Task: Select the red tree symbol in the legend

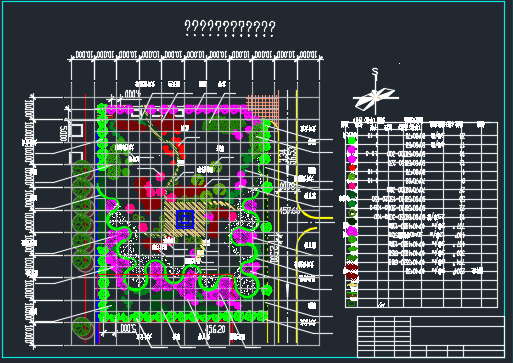Action: click(x=352, y=168)
